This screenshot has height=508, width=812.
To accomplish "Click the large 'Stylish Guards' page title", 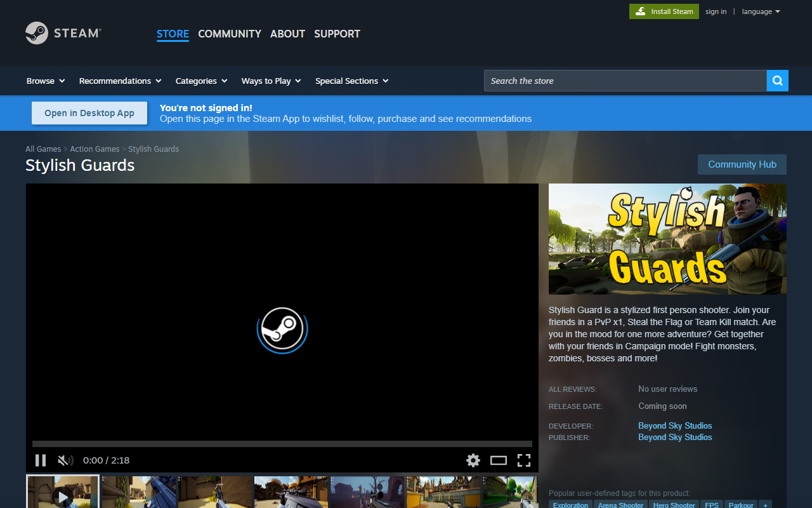I will click(80, 165).
